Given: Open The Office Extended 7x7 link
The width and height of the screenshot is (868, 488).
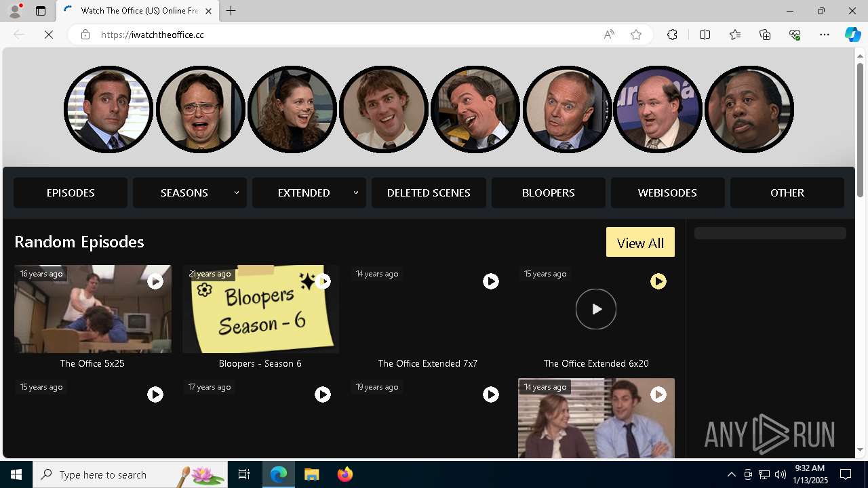Looking at the screenshot, I should (428, 363).
